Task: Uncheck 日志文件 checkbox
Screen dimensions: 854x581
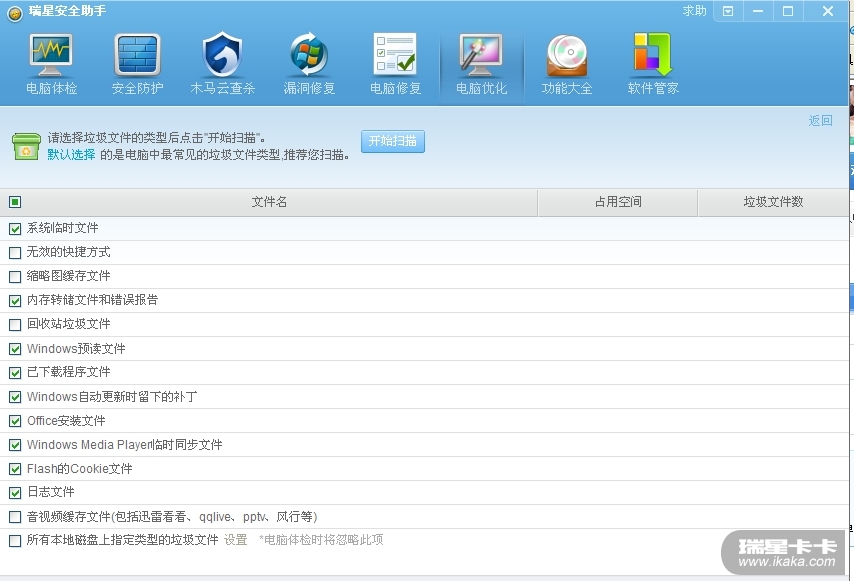Action: tap(15, 493)
